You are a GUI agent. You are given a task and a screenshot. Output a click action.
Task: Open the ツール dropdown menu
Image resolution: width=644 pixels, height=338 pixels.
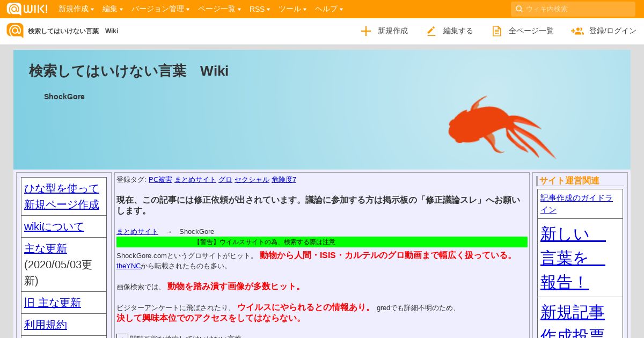292,9
